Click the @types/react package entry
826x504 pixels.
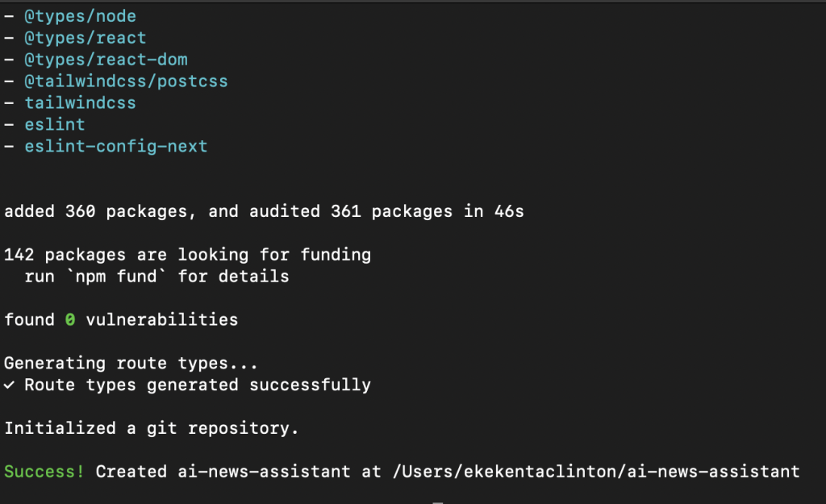pos(85,38)
